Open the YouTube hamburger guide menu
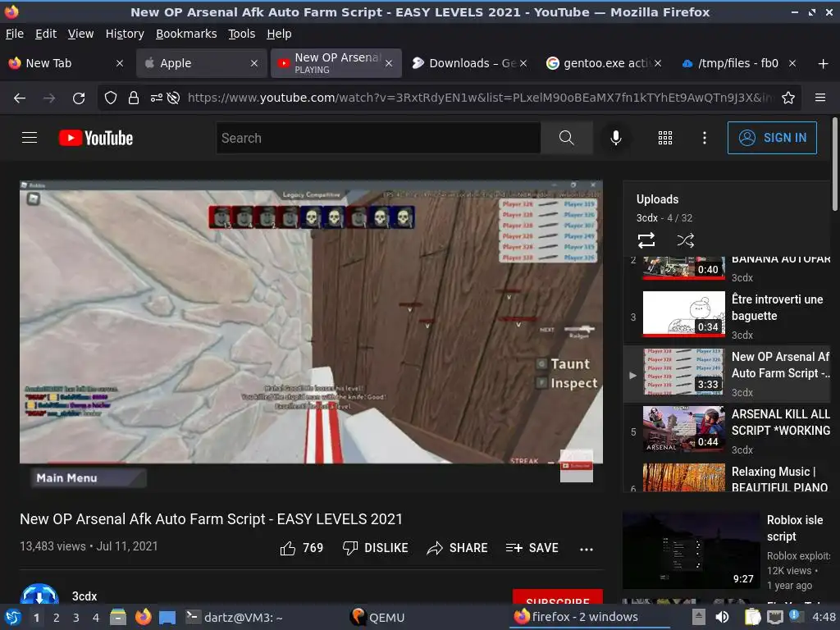This screenshot has height=630, width=840. [x=30, y=138]
